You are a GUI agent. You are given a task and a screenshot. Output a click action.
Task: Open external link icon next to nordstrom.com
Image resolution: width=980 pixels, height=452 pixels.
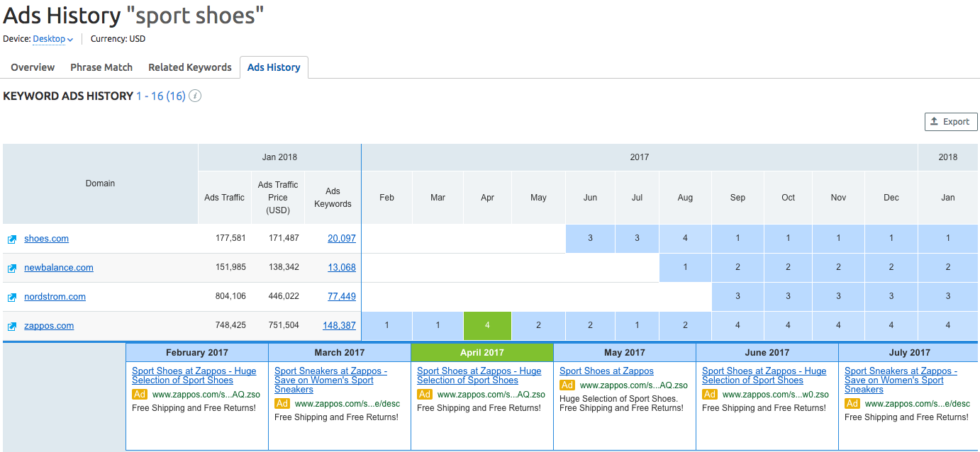(x=12, y=298)
